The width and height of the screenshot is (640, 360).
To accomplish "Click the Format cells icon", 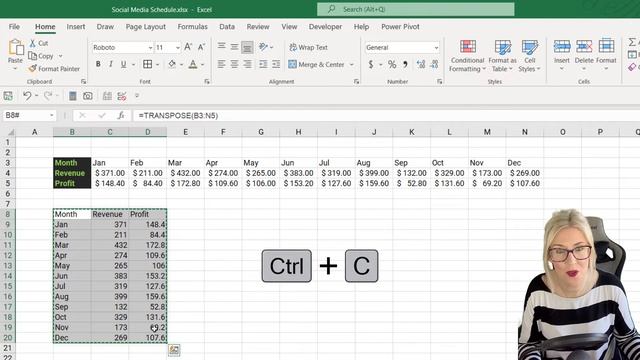I will [606, 46].
